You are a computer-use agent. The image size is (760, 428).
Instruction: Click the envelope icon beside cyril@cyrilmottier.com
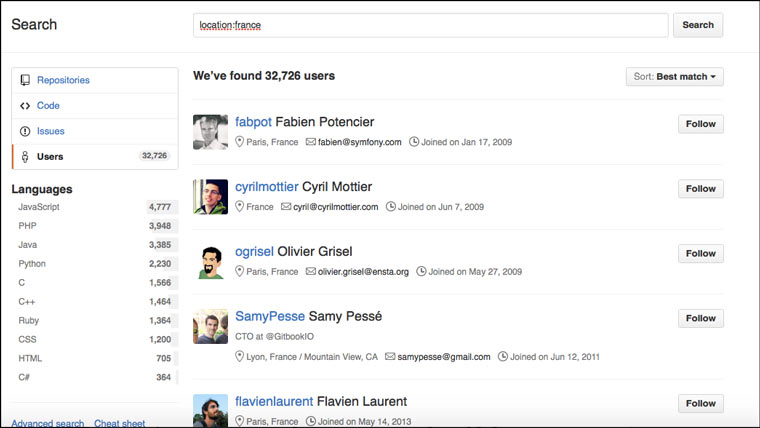pos(286,207)
